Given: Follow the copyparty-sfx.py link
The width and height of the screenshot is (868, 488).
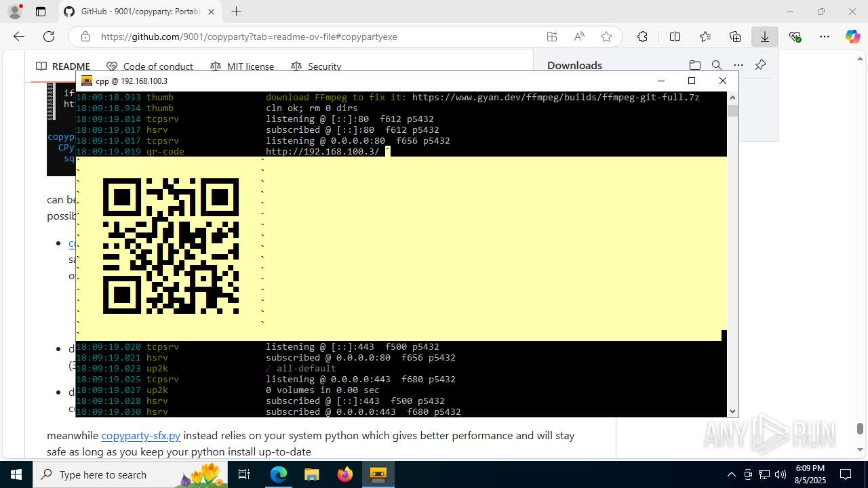Looking at the screenshot, I should tap(141, 435).
